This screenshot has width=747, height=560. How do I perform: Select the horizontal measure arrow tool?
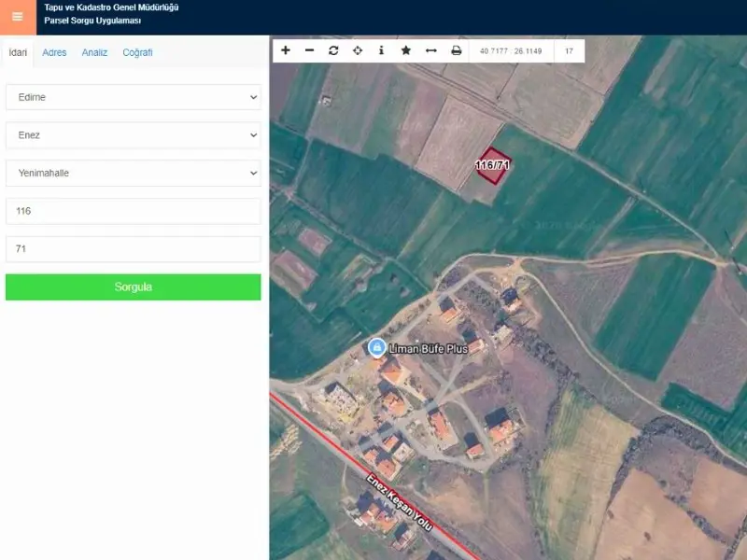click(431, 50)
